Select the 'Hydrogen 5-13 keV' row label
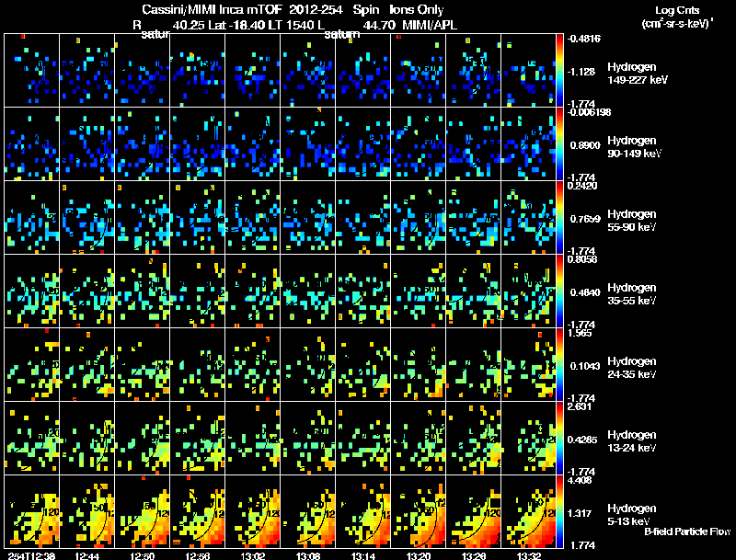The width and height of the screenshot is (736, 560). (632, 515)
